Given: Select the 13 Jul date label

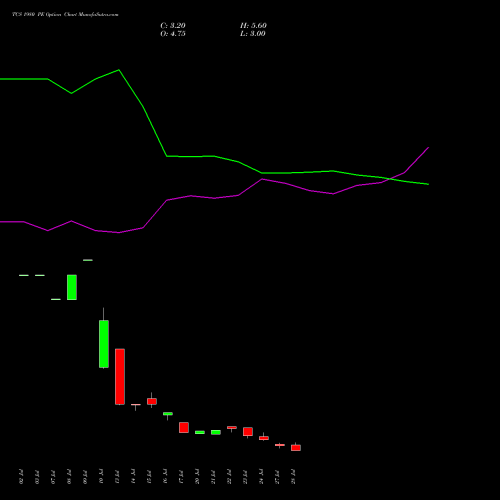Looking at the screenshot, I should click(x=117, y=477).
